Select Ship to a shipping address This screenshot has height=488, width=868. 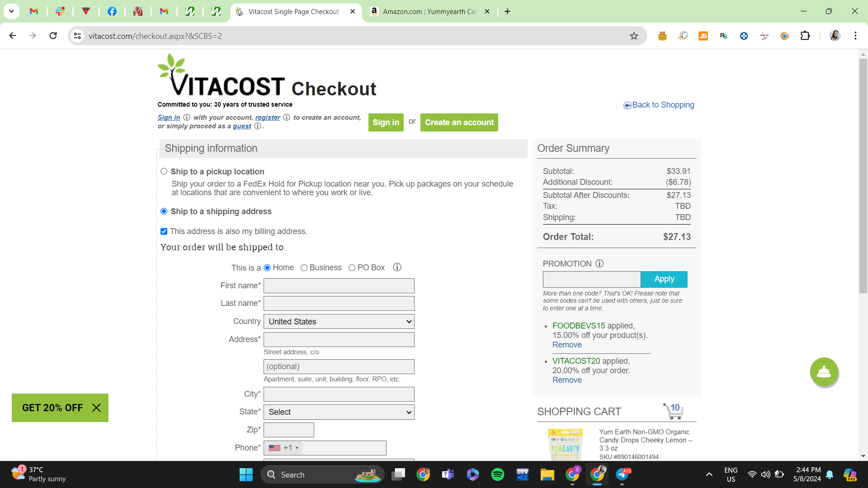164,211
